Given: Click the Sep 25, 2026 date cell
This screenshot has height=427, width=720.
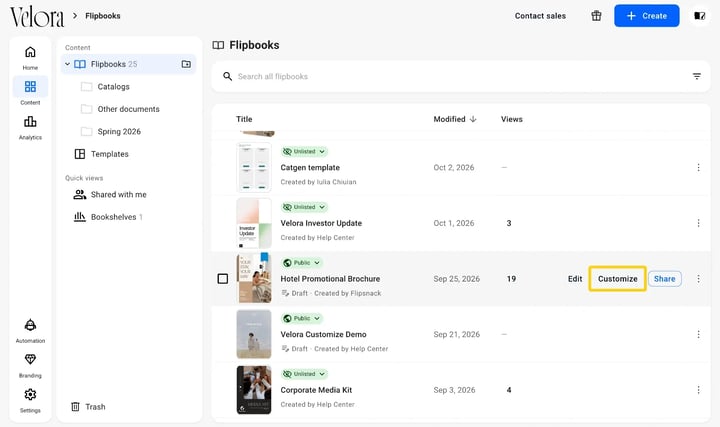Looking at the screenshot, I should pyautogui.click(x=456, y=279).
